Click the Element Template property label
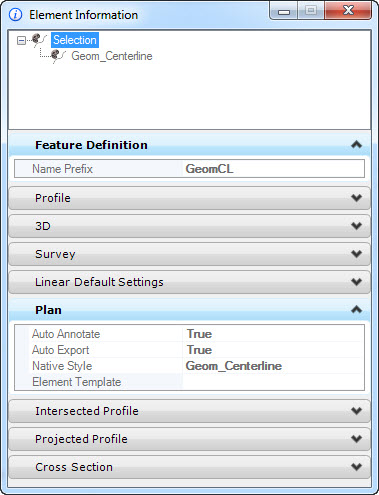This screenshot has height=495, width=379. click(77, 382)
